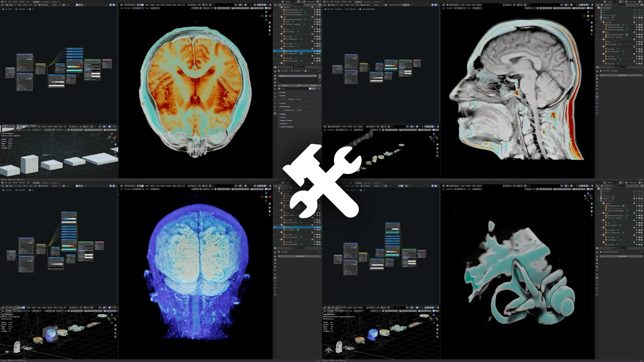This screenshot has height=362, width=644.
Task: Toggle Flipbooks collection checkbox in top-right outliner
Action: point(634,17)
